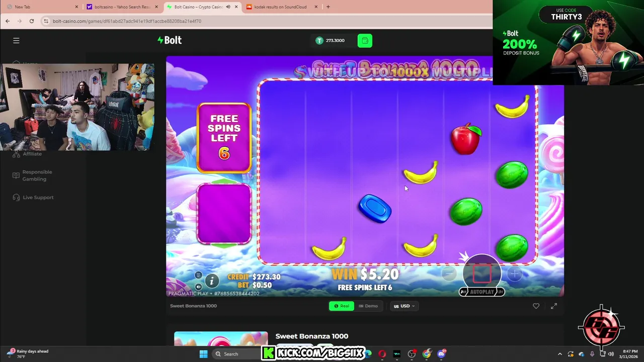644x362 pixels.
Task: Open the Windows Start menu
Action: 203,354
